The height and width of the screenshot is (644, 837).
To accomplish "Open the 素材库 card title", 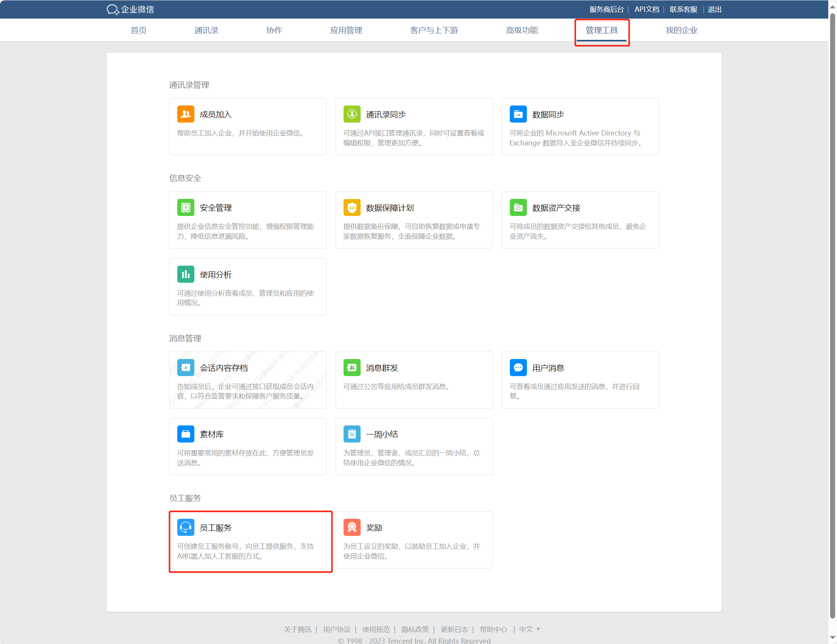I will 211,434.
